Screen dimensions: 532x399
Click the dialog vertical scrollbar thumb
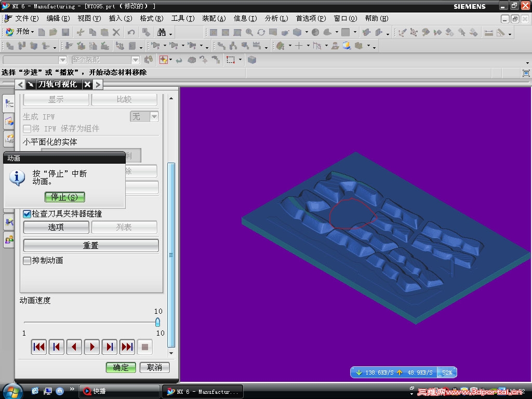tap(171, 255)
